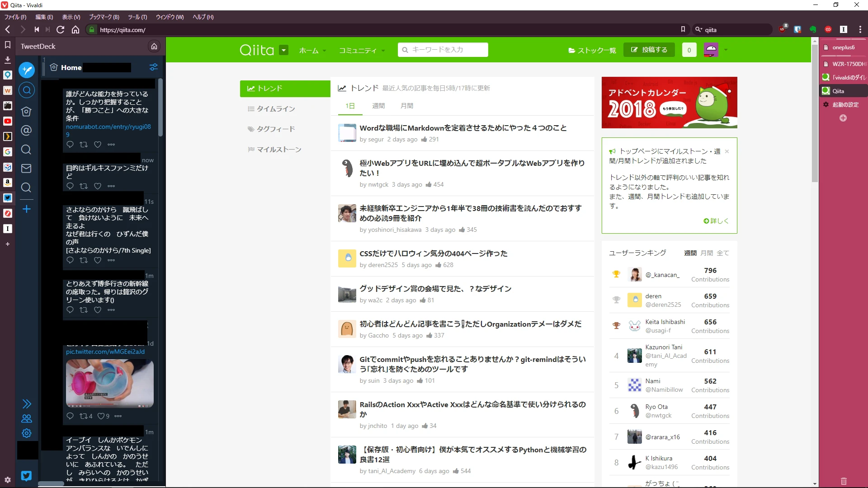Go back to previous page
Screen dimensions: 868x488
tap(8, 30)
